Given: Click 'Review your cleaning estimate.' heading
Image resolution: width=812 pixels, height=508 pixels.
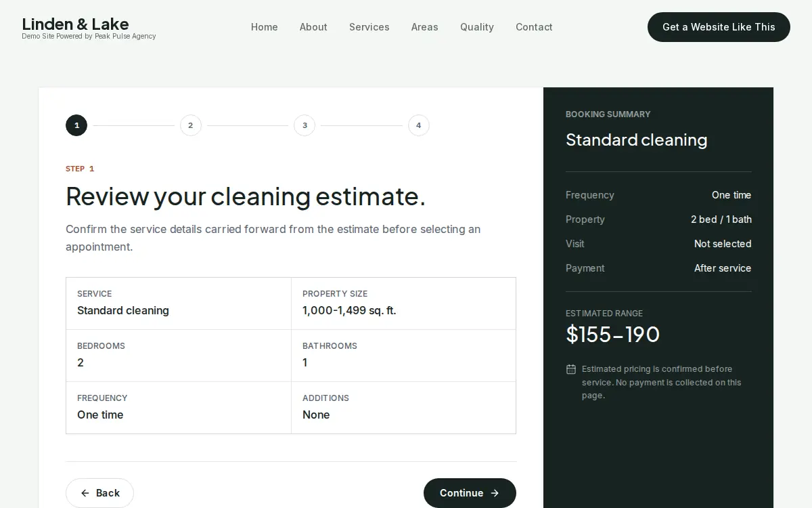Looking at the screenshot, I should pos(246,196).
